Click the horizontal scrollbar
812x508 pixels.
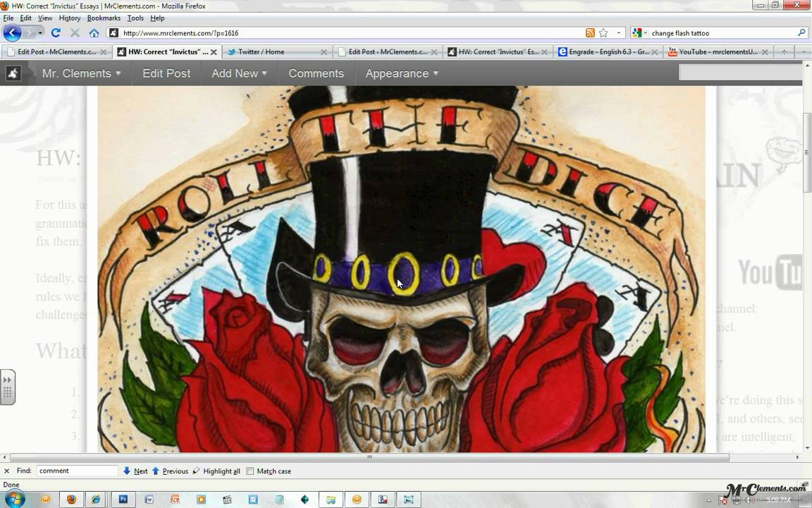tap(369, 457)
